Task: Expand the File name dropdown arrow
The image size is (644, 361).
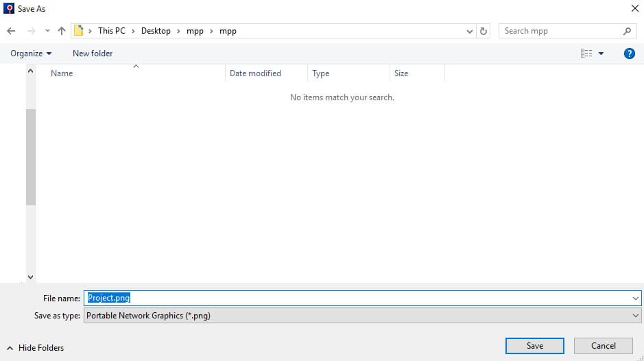Action: pyautogui.click(x=635, y=299)
